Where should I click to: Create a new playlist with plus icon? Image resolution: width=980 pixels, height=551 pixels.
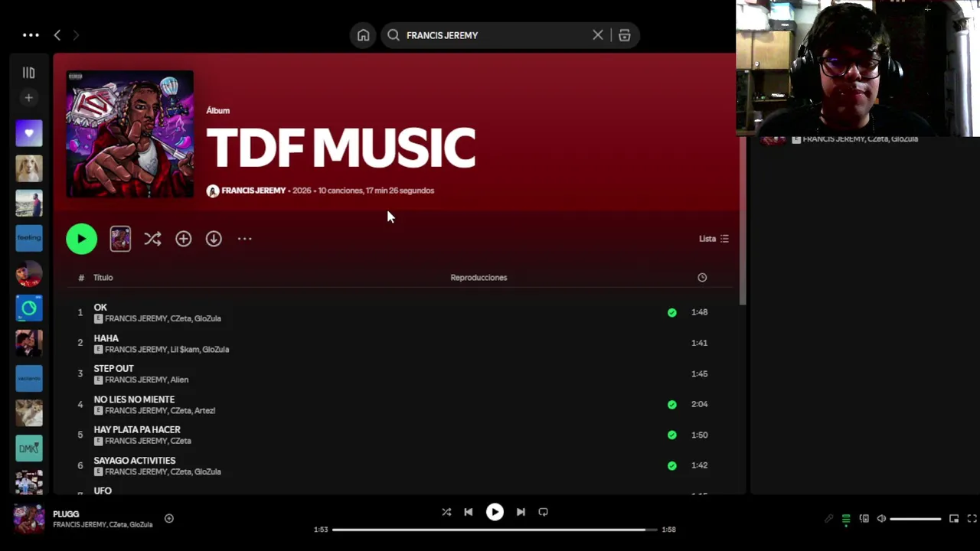pyautogui.click(x=29, y=98)
